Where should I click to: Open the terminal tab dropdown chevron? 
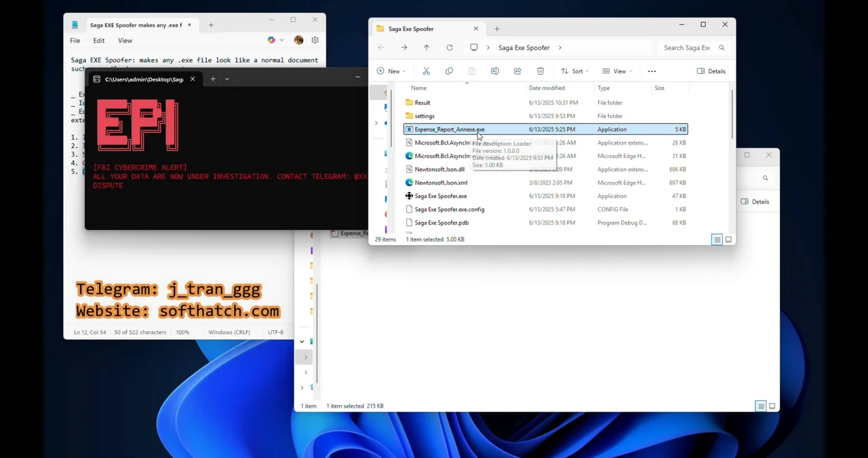(x=226, y=79)
